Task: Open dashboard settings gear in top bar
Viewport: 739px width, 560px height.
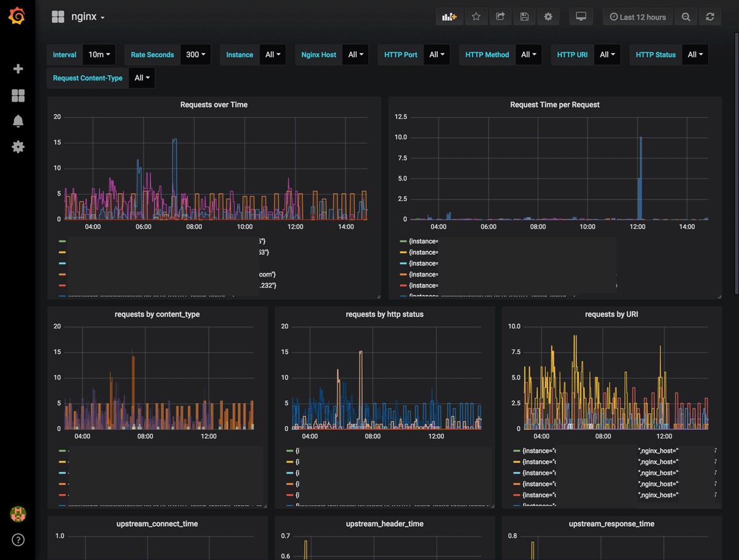Action: 548,17
